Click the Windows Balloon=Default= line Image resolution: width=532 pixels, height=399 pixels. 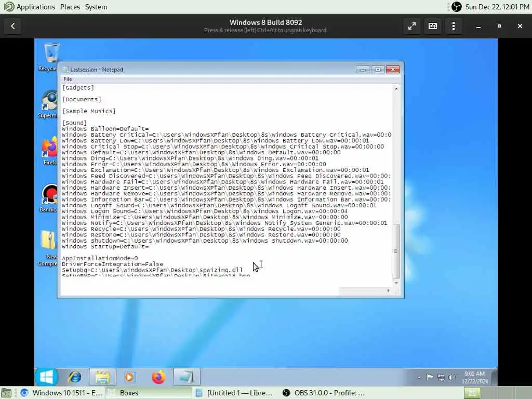[105, 129]
